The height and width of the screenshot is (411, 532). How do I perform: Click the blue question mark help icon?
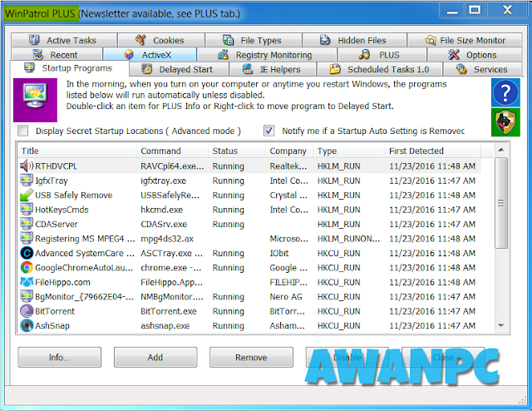505,92
